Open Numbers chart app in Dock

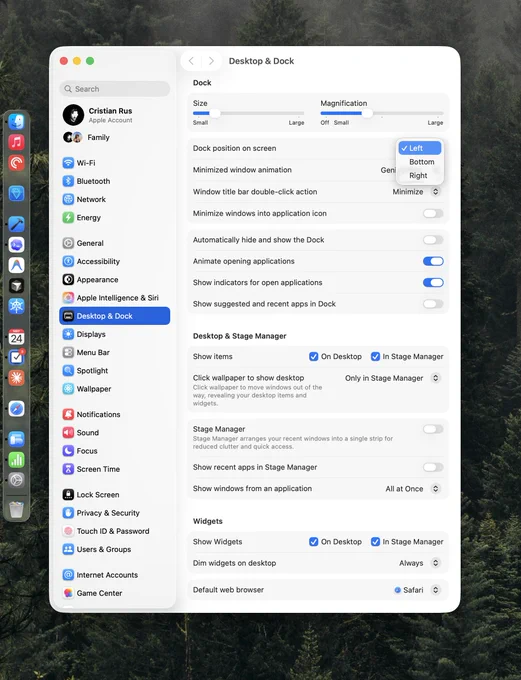coord(16,460)
